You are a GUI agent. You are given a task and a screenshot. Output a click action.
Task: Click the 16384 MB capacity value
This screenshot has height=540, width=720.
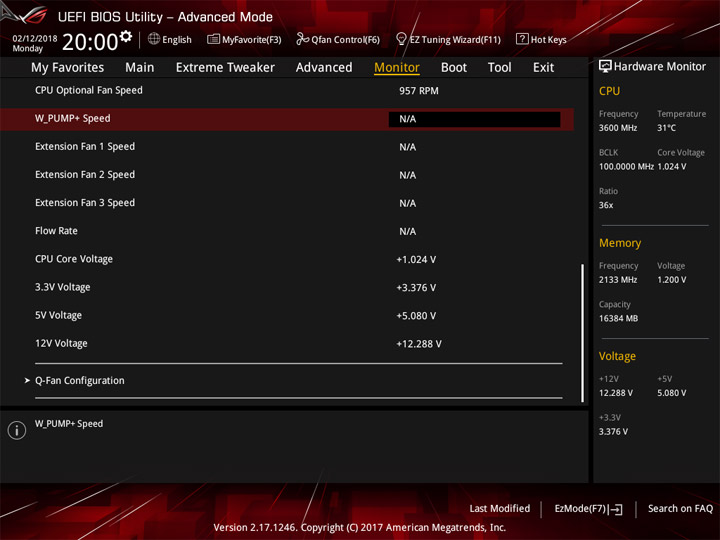coord(619,318)
